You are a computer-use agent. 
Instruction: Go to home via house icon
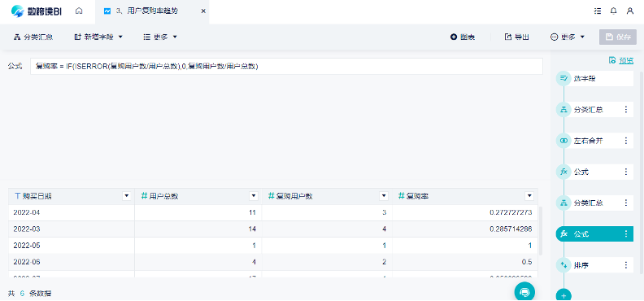pyautogui.click(x=79, y=11)
